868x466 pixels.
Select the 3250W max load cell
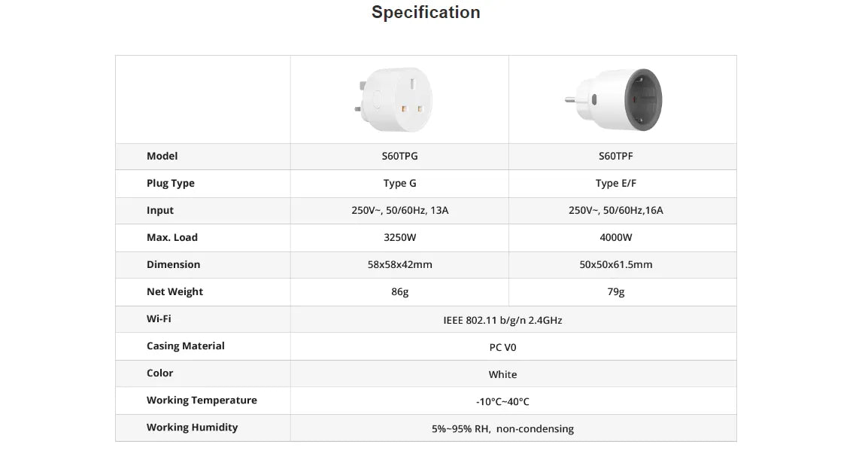point(399,238)
